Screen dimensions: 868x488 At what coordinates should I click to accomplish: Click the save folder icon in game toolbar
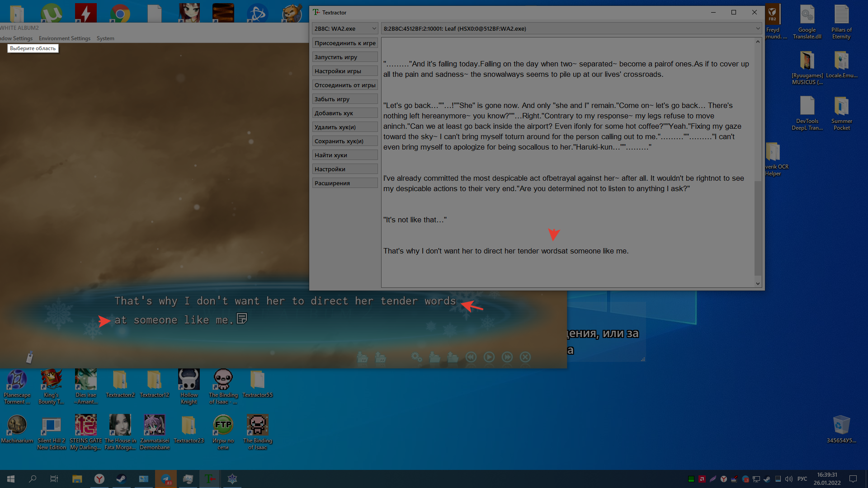pyautogui.click(x=434, y=357)
